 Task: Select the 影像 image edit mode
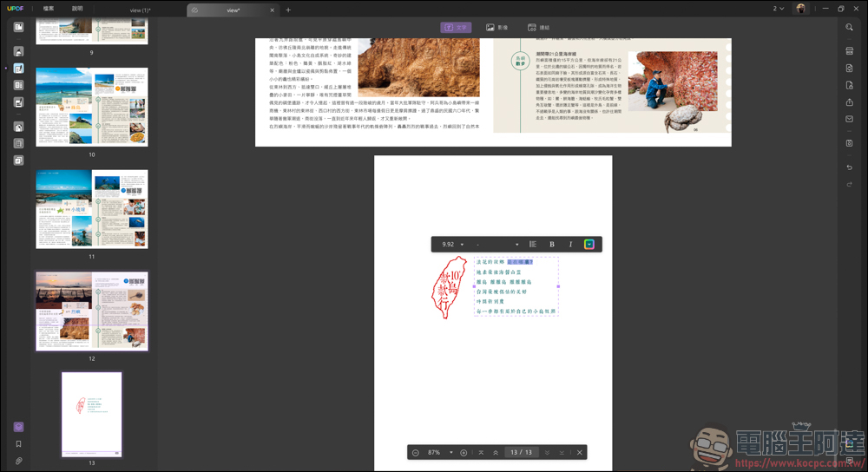(496, 27)
